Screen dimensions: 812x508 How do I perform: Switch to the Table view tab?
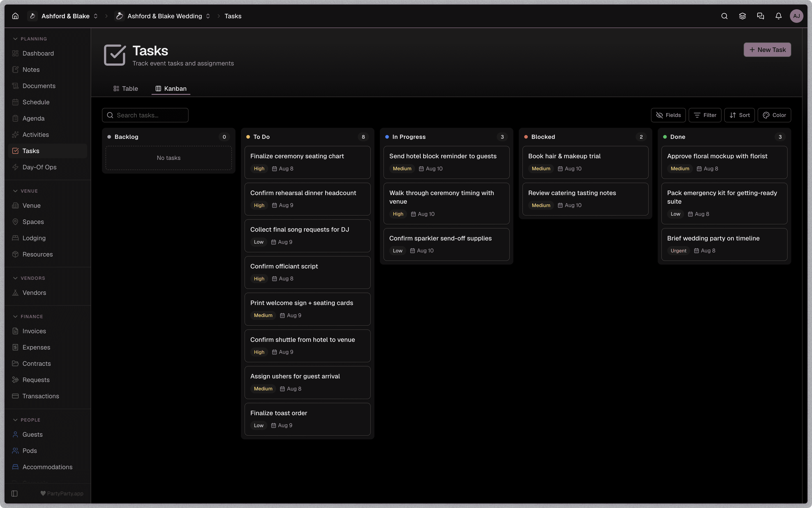[125, 88]
